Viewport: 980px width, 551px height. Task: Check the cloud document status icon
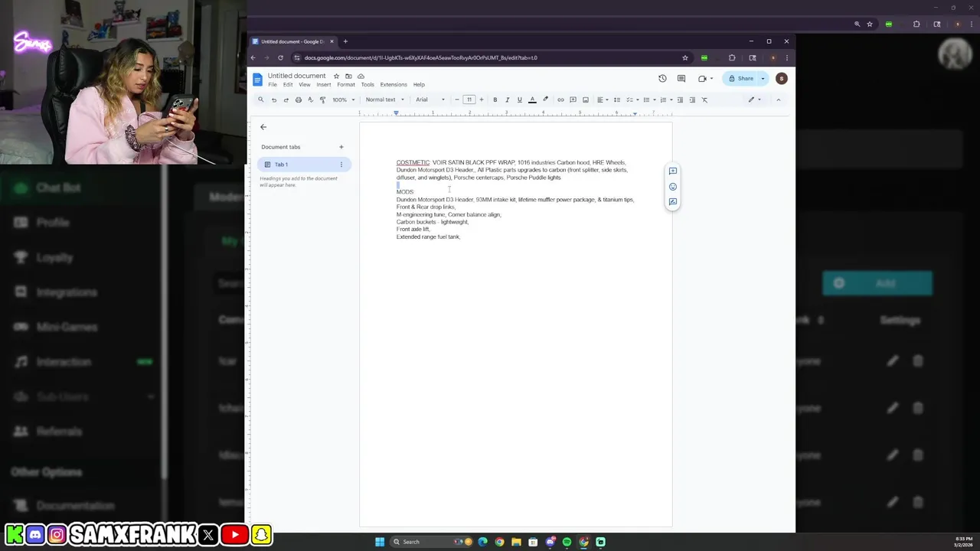tap(361, 76)
